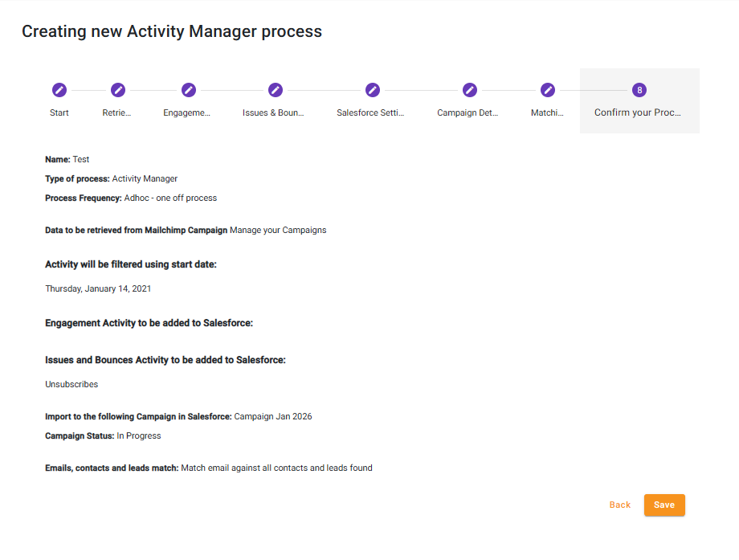Jump to Issues & Bounces step label
Screen dimensions: 739x560
273,113
